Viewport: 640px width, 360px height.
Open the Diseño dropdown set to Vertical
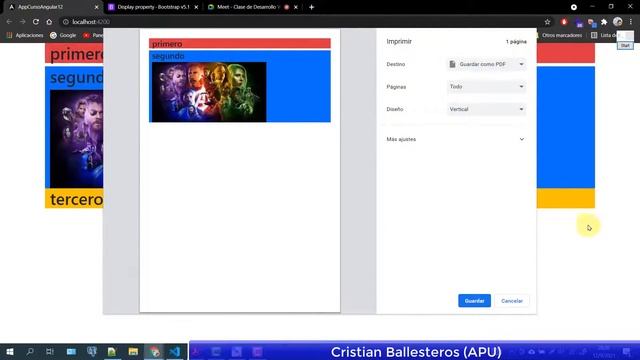coord(486,109)
